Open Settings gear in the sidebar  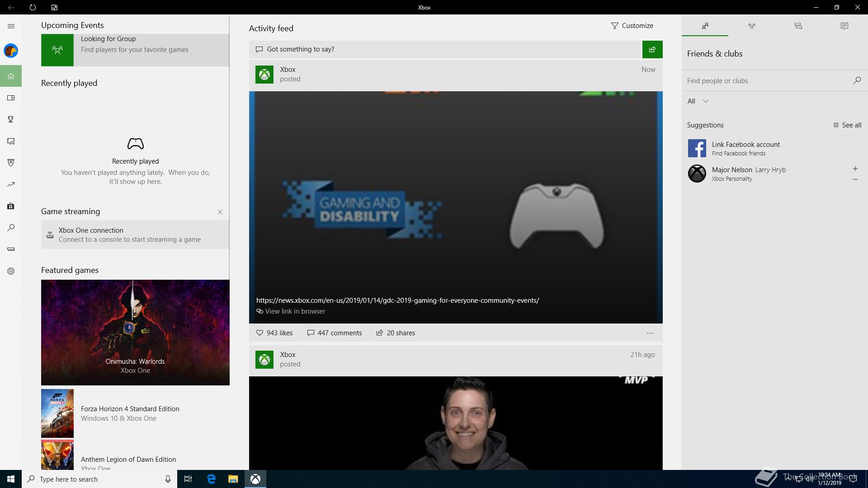click(x=11, y=271)
